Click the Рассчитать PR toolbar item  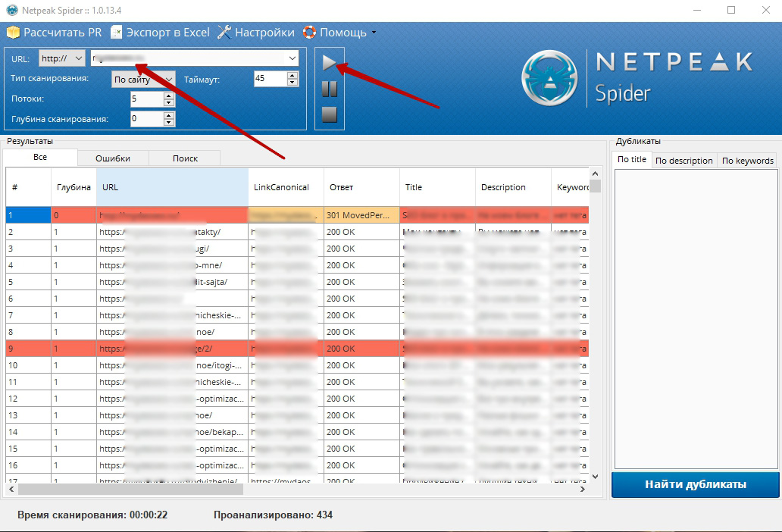(x=54, y=33)
